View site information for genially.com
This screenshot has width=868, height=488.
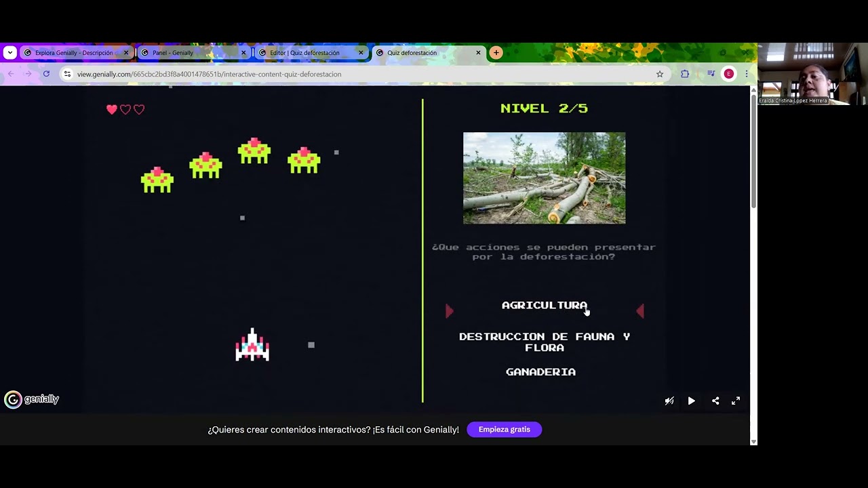67,74
